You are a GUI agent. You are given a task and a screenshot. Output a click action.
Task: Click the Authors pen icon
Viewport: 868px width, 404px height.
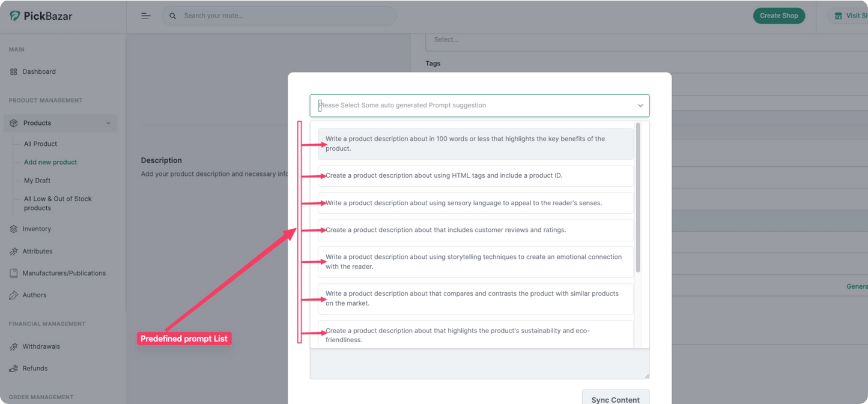coord(14,295)
